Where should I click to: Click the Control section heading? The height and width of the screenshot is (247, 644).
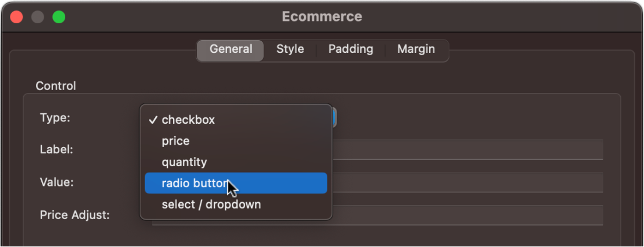pos(56,86)
